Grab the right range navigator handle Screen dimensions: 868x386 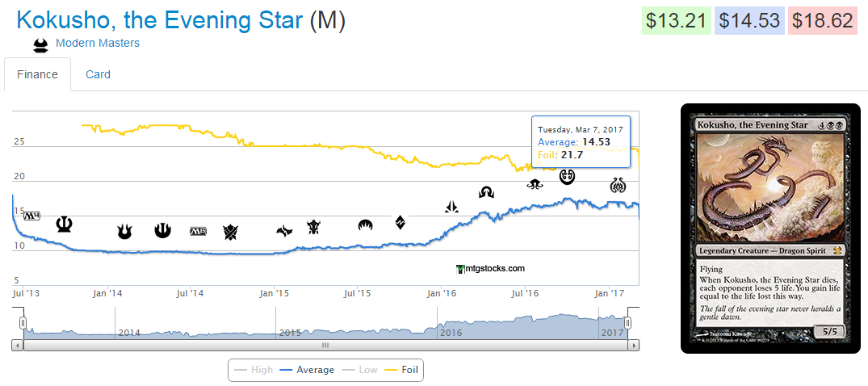627,323
